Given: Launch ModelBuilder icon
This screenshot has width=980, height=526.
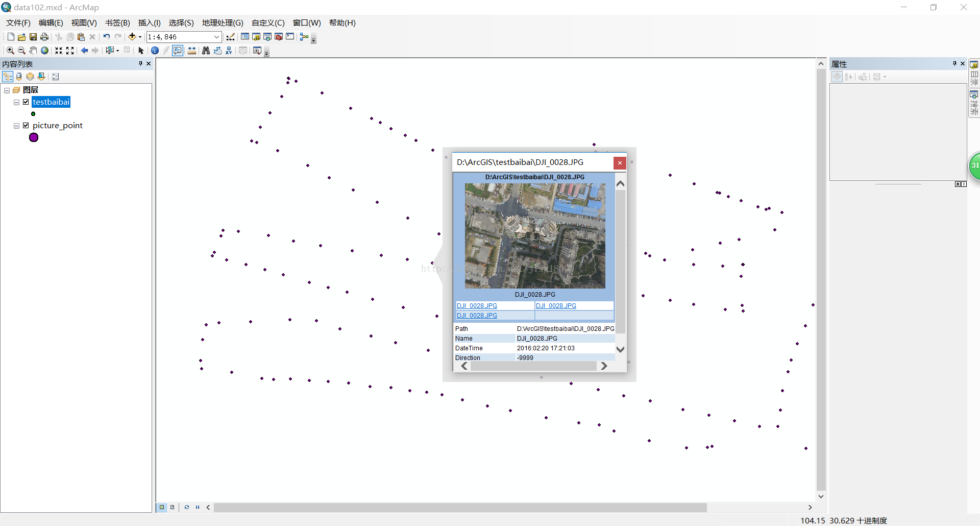Looking at the screenshot, I should 304,37.
